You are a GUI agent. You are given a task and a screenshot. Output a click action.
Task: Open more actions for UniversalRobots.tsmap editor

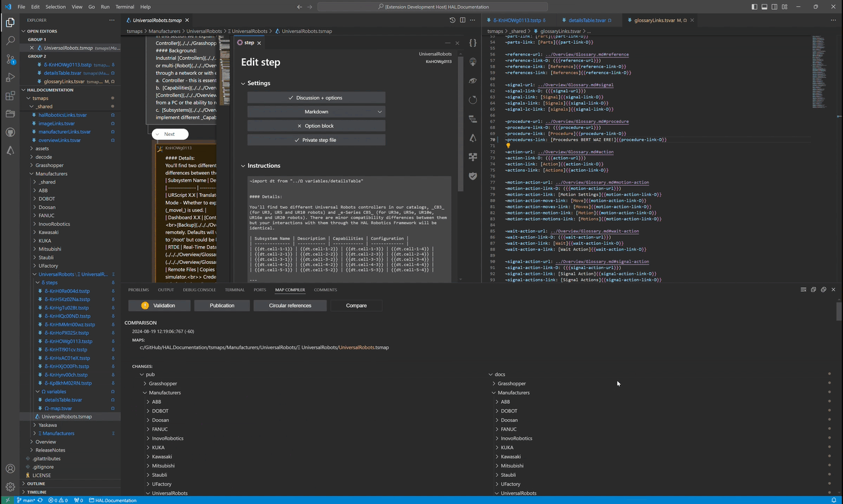click(472, 21)
